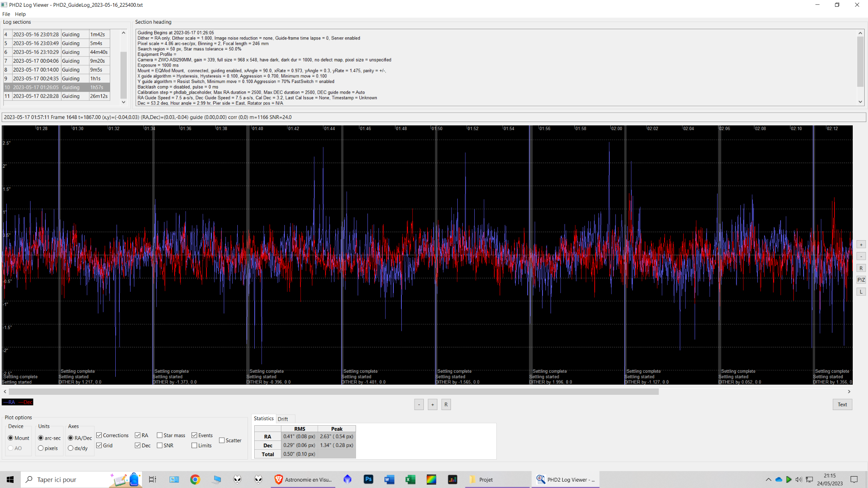Click graph horizontal scrollbar left arrow
Image resolution: width=868 pixels, height=488 pixels.
(x=5, y=392)
